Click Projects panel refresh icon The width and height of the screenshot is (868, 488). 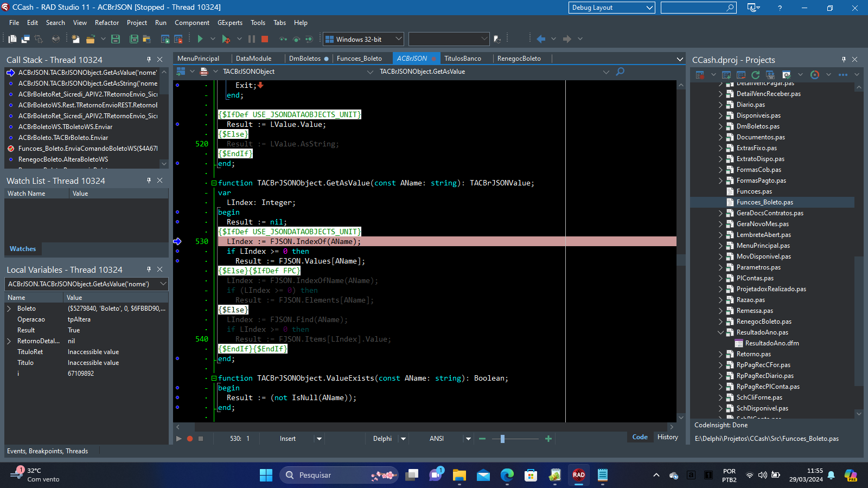click(755, 75)
